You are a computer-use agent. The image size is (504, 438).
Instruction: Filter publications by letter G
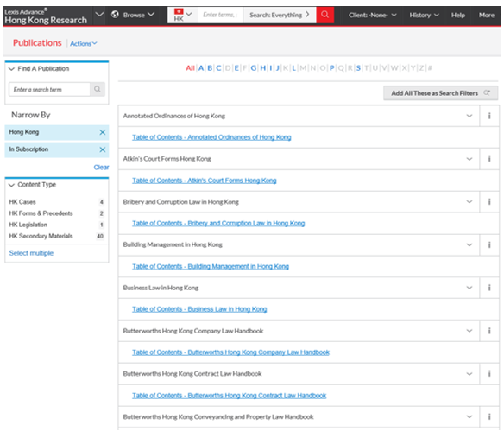coord(254,68)
